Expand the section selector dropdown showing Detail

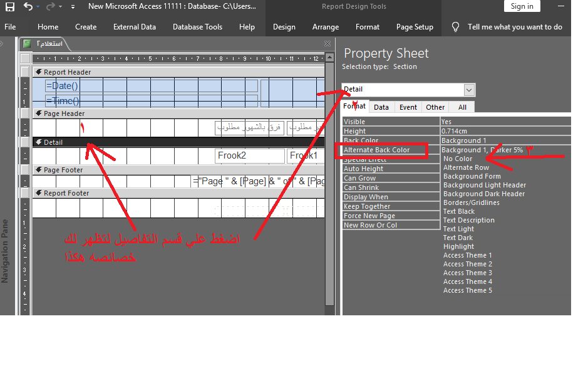point(469,90)
